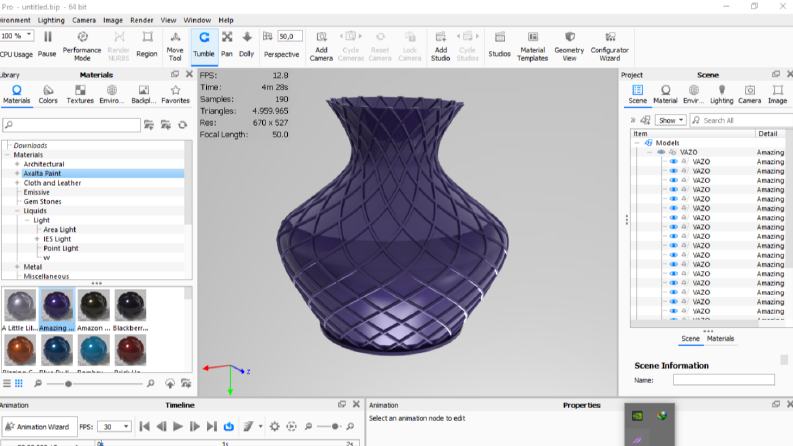The image size is (793, 446).
Task: Open the Help menu
Action: pos(226,20)
